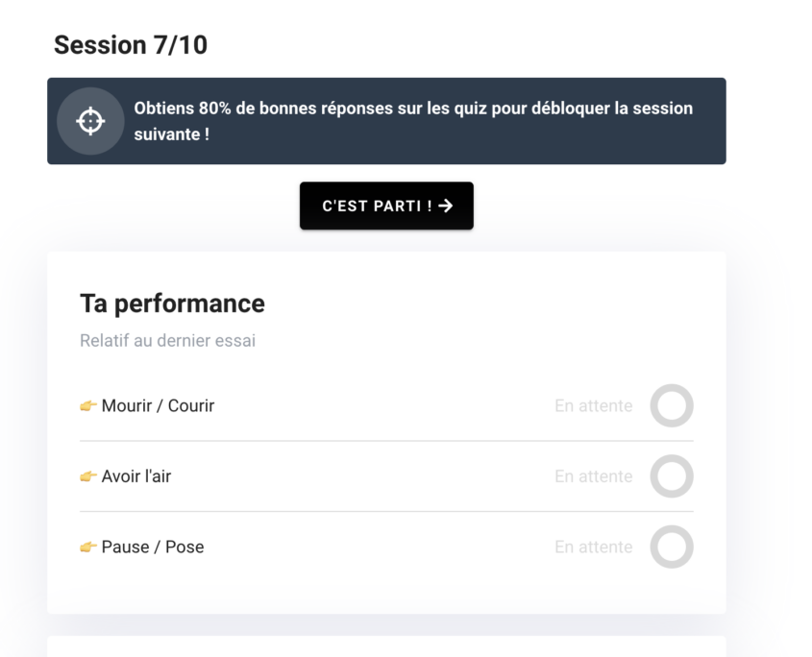
Task: Click progress ring for Avoir l'air
Action: tap(671, 476)
